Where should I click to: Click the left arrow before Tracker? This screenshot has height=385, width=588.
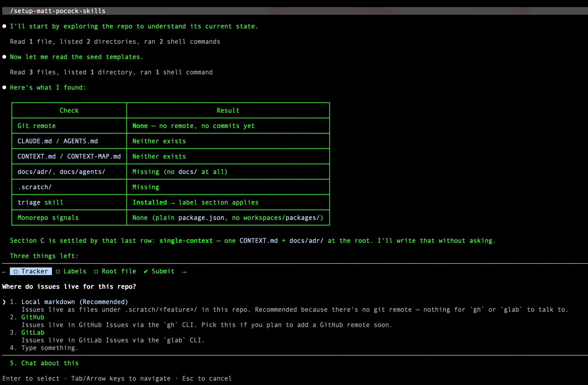pos(4,272)
